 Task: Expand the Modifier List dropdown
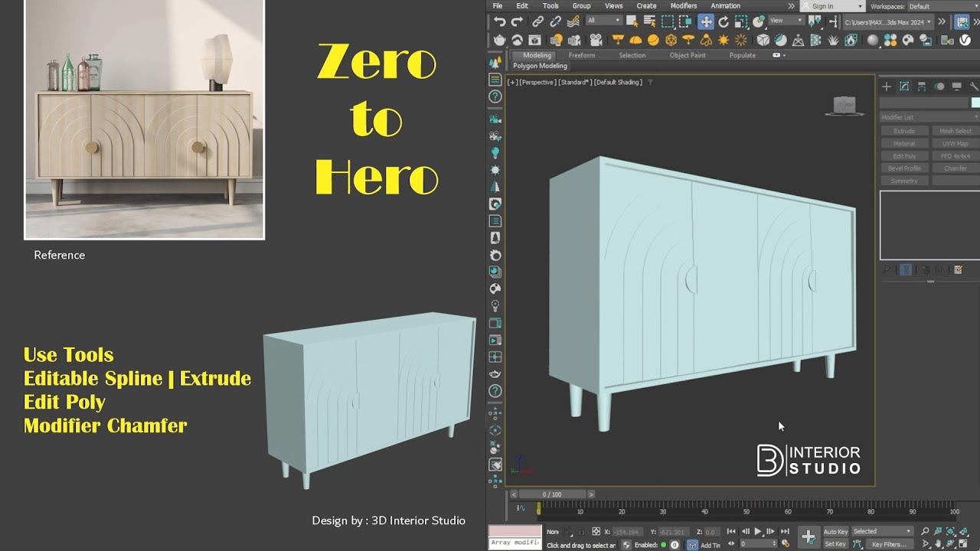pos(929,117)
